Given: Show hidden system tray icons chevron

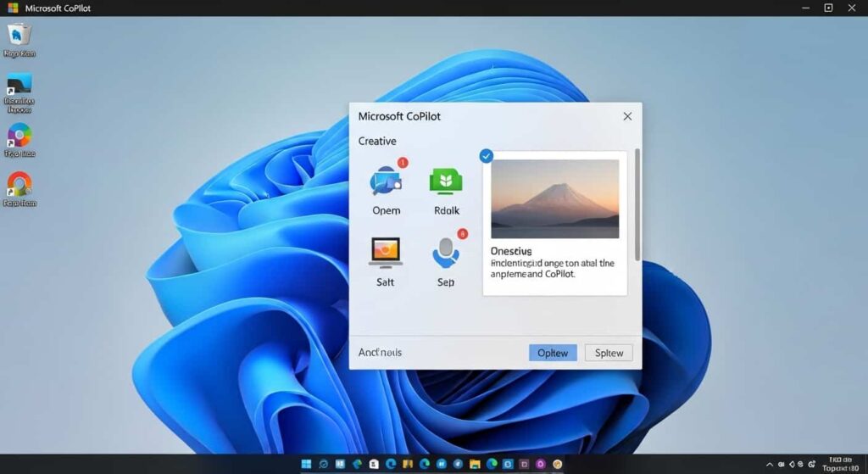Looking at the screenshot, I should (769, 465).
